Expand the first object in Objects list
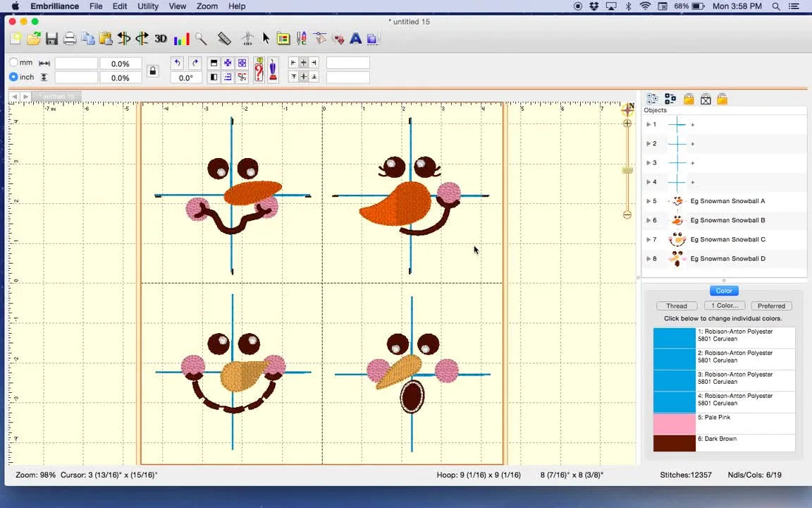 click(x=649, y=124)
